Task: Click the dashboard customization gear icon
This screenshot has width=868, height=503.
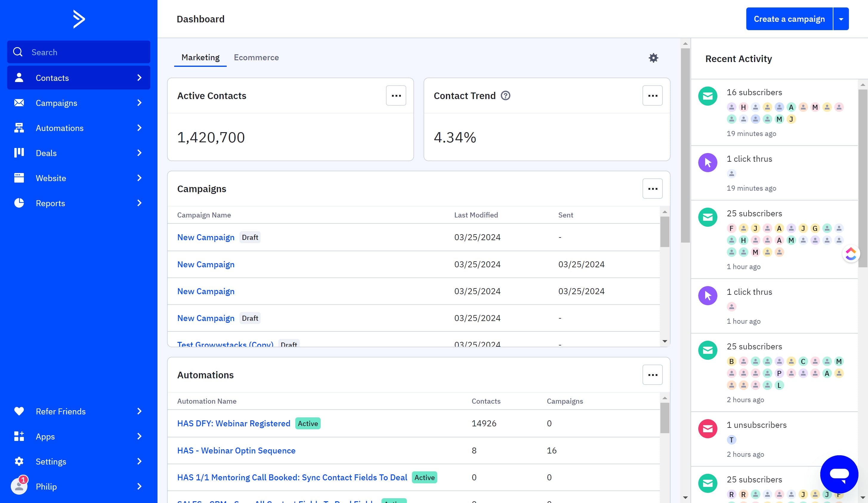Action: 653,58
